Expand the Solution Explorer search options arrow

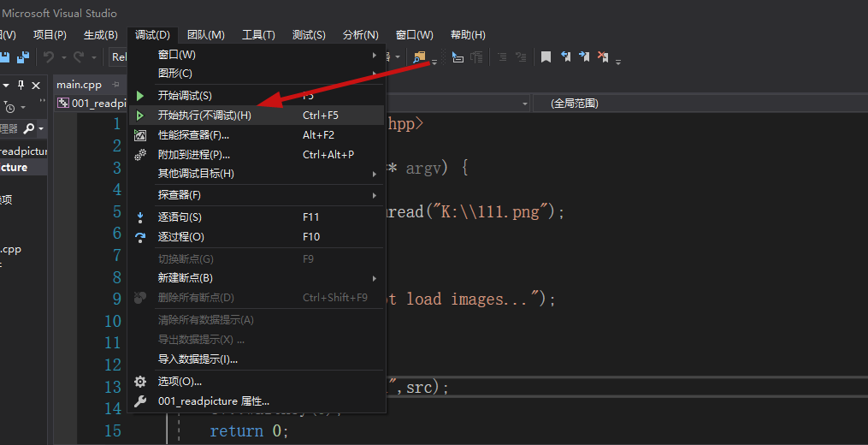pyautogui.click(x=41, y=128)
